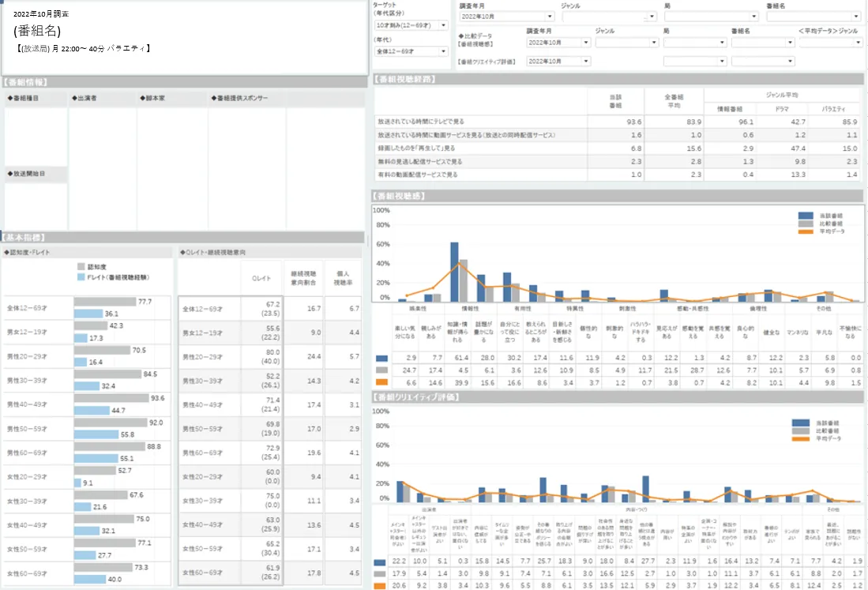Click 全体12-69才 awareness bar labeled 77.7
Image resolution: width=868 pixels, height=590 pixels.
tap(105, 302)
